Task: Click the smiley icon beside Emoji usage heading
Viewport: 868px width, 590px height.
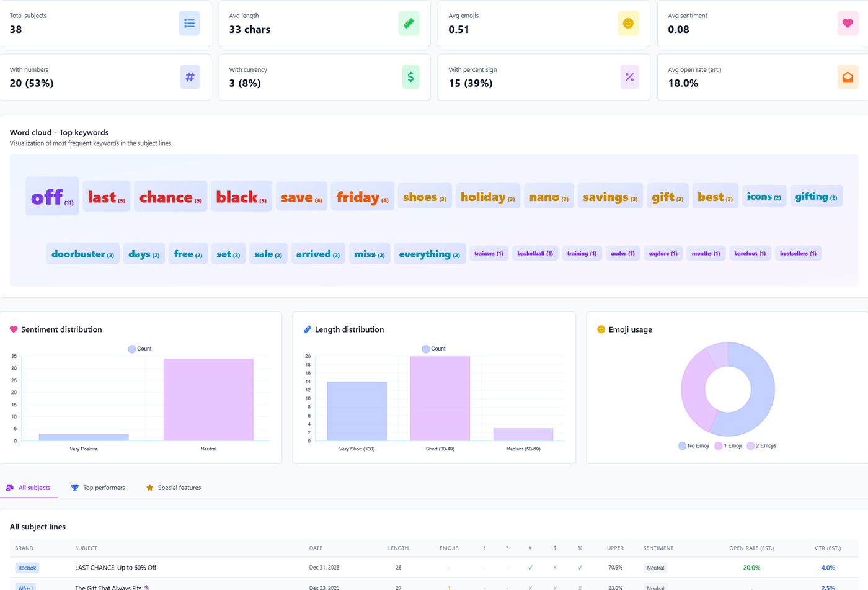Action: (x=601, y=329)
